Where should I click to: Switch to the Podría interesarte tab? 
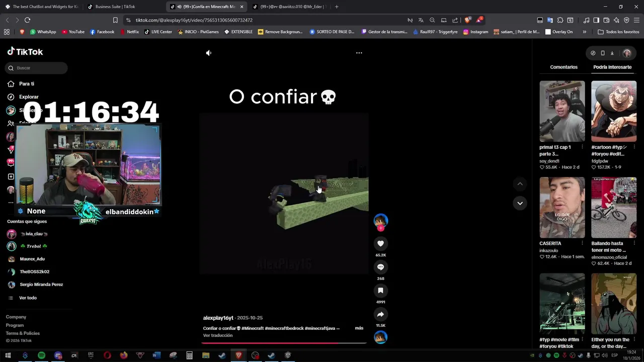click(x=612, y=67)
